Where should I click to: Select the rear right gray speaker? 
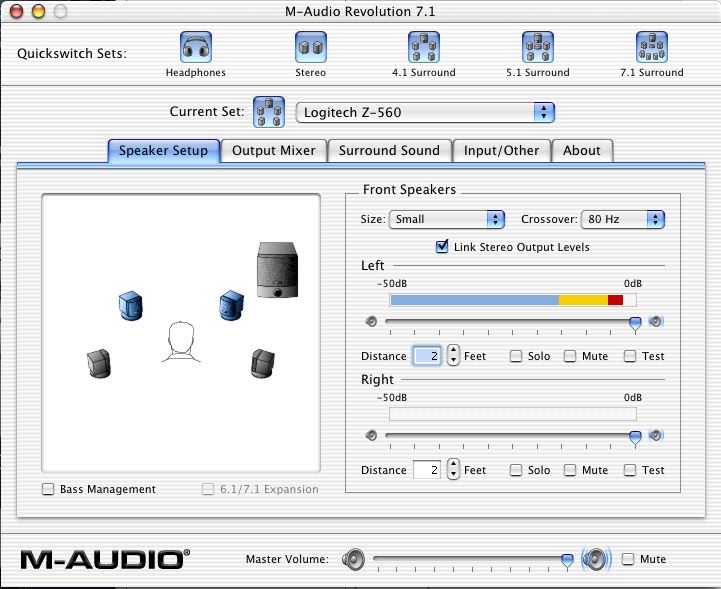pos(263,363)
